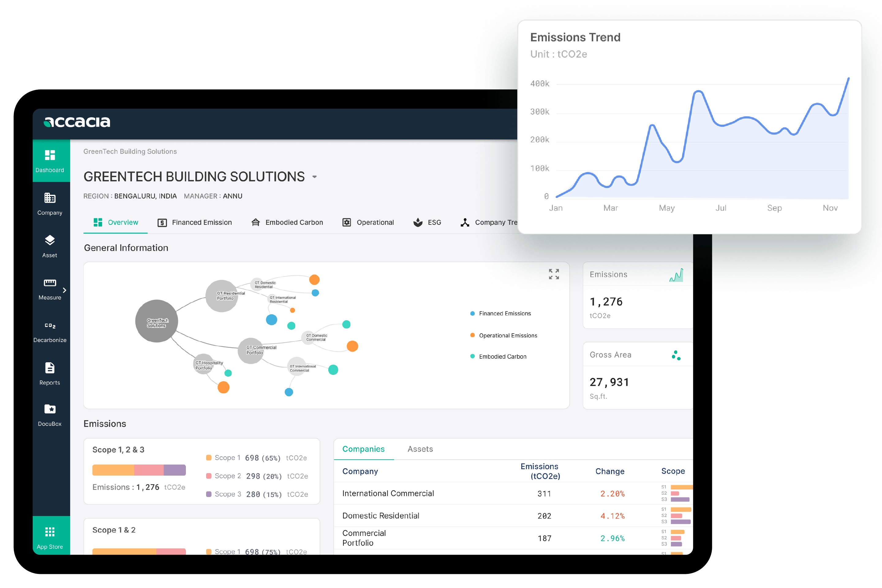Switch to the Company Tree tab
Viewport: 882px width, 588px height.
click(489, 222)
